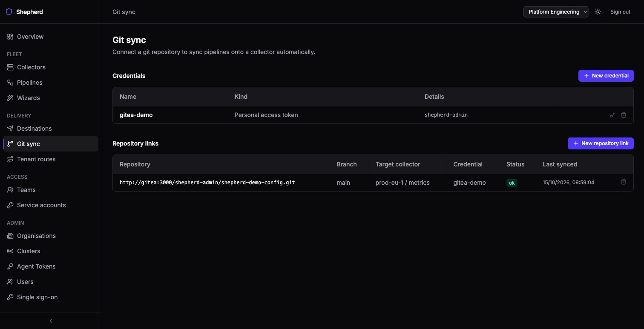
Task: Open the Destinations section
Action: [51, 129]
